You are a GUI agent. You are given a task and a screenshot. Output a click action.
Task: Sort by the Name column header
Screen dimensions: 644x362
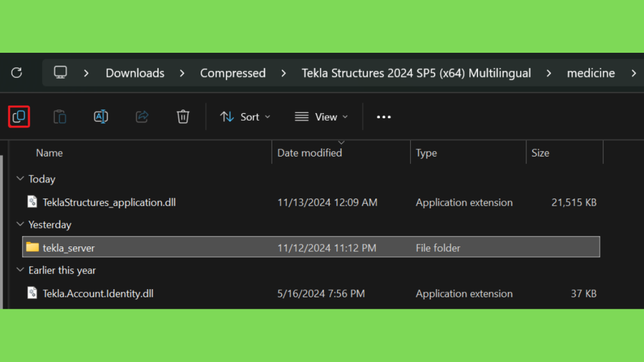pyautogui.click(x=49, y=153)
